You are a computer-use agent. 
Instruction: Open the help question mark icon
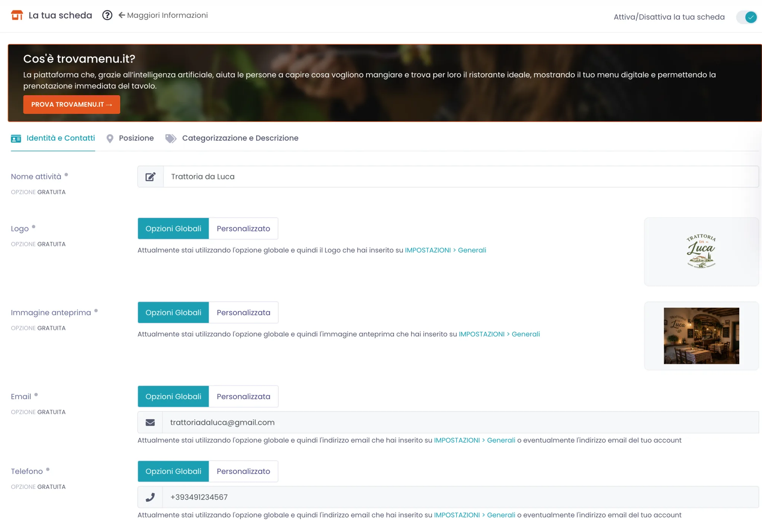click(107, 15)
